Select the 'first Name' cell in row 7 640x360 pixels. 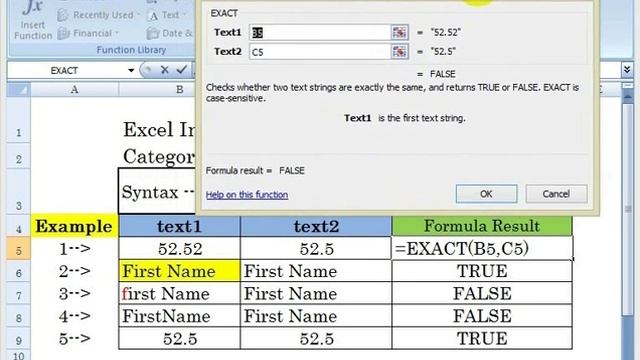180,294
